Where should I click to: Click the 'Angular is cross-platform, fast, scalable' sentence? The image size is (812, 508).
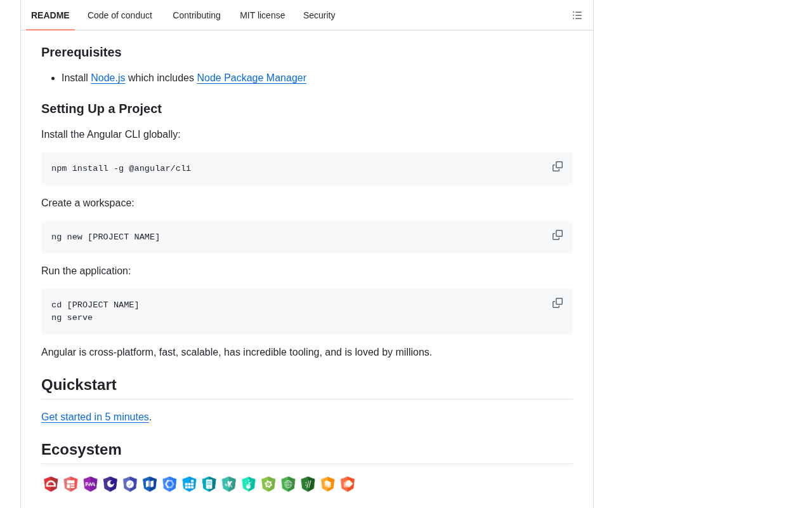point(237,352)
